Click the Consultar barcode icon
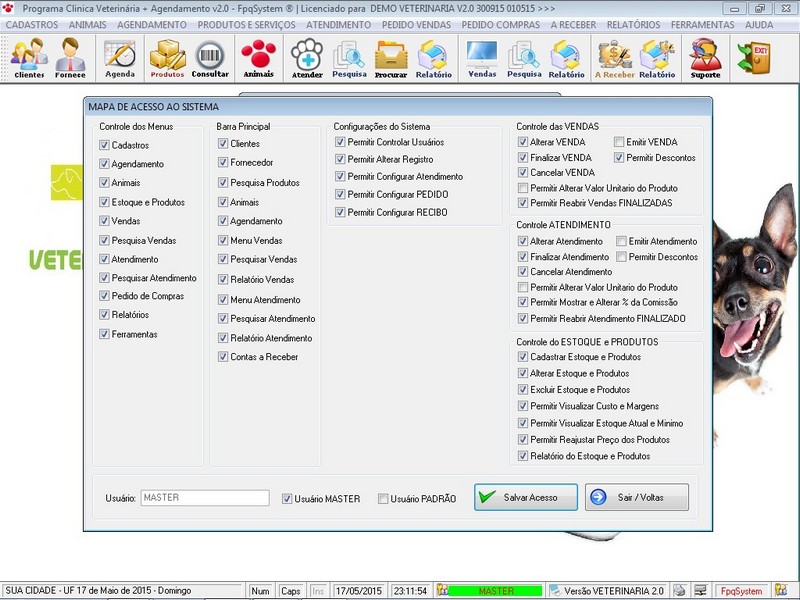800x600 pixels. click(210, 58)
